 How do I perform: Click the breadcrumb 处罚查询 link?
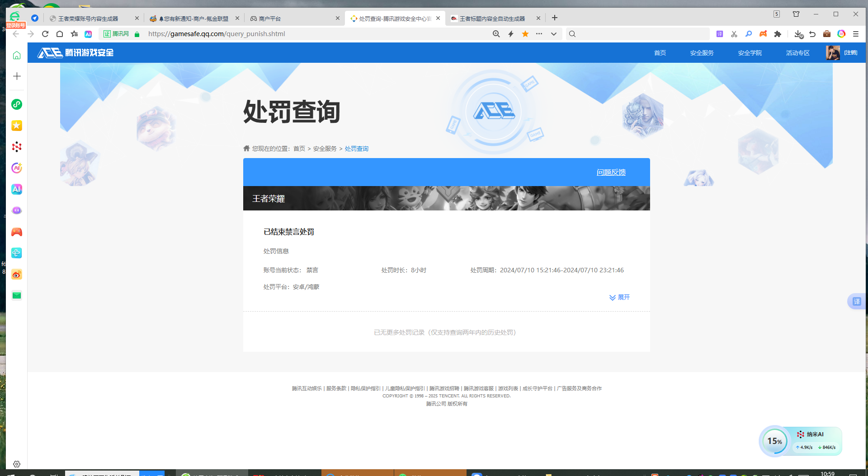click(357, 149)
